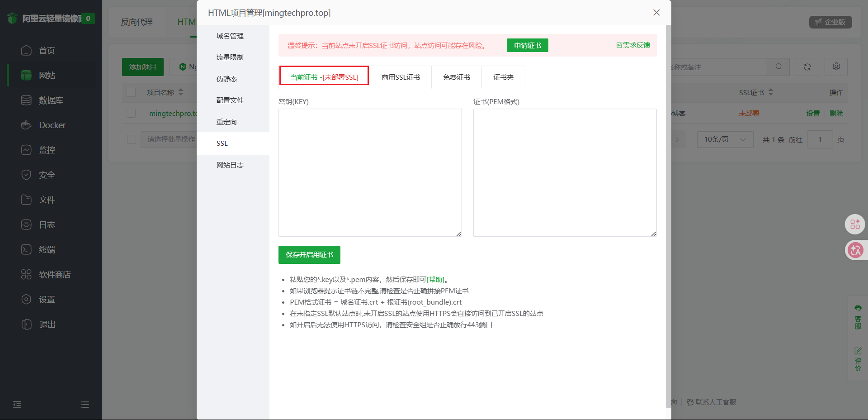Click the 申请证书 button
This screenshot has width=868, height=420.
pyautogui.click(x=528, y=45)
